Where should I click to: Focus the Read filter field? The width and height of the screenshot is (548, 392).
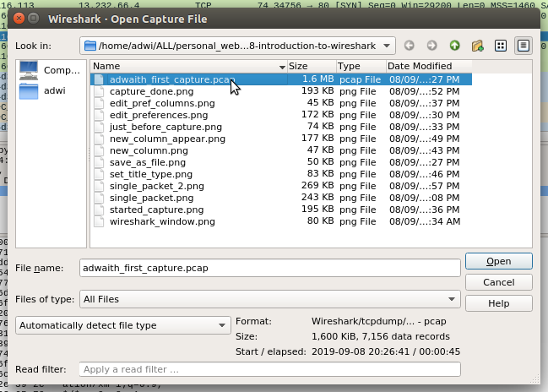(x=270, y=369)
